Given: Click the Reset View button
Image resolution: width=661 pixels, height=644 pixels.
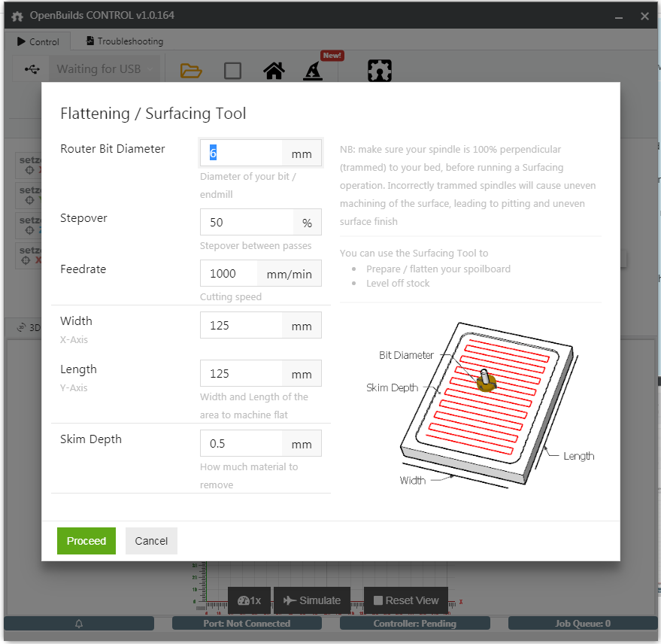Looking at the screenshot, I should tap(405, 600).
